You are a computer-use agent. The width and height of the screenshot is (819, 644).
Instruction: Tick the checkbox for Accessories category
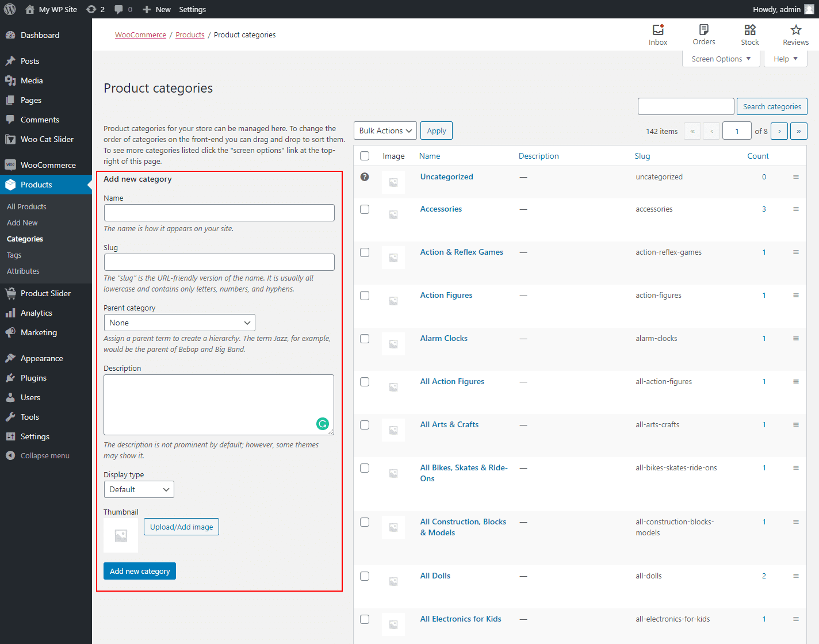(x=365, y=209)
